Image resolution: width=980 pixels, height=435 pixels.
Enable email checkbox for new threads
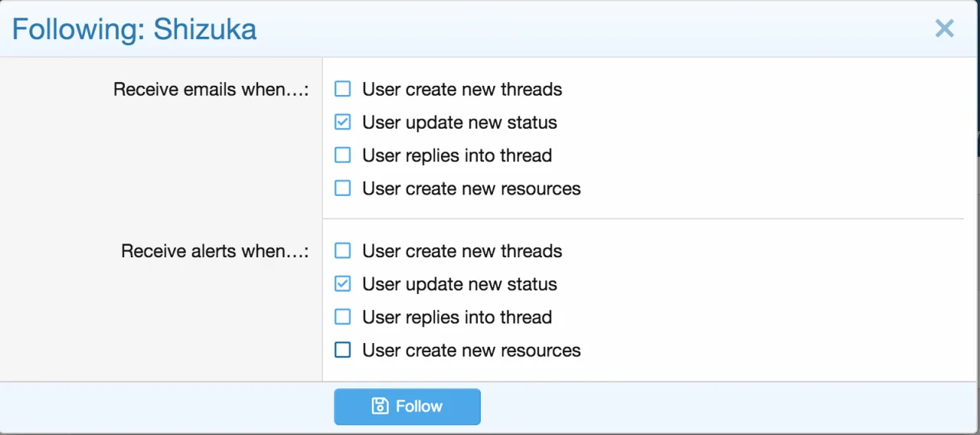[343, 90]
